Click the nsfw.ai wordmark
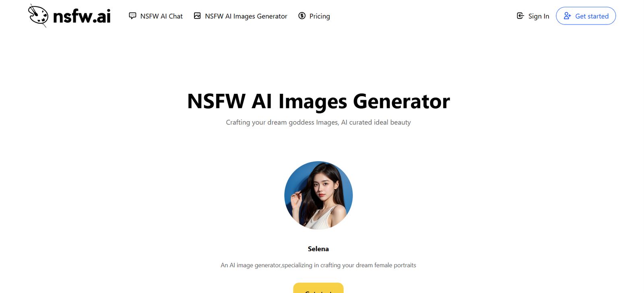Screen dimensions: 644x293 pos(82,16)
